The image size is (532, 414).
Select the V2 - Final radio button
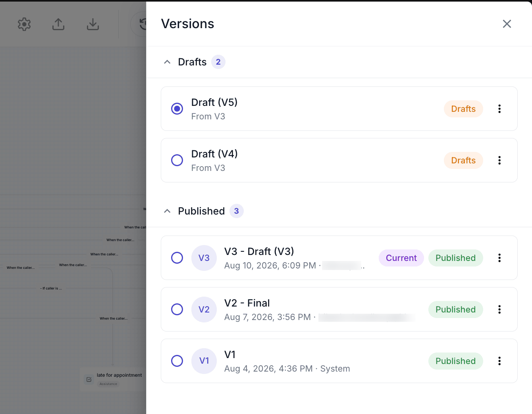(177, 309)
